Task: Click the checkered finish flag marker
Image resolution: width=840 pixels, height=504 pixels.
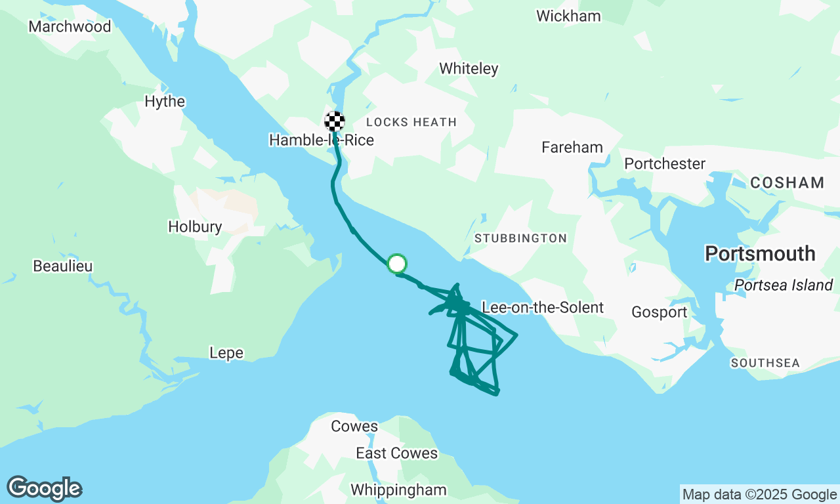Action: tap(335, 121)
